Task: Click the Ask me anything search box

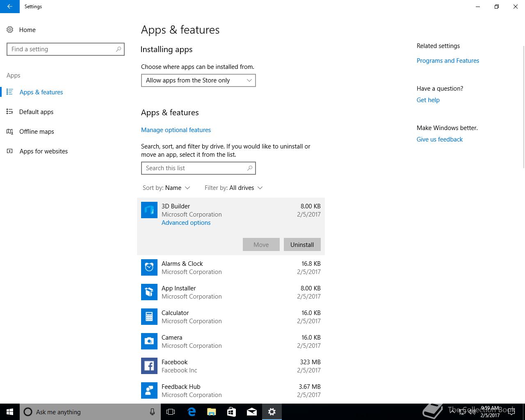Action: coord(89,412)
